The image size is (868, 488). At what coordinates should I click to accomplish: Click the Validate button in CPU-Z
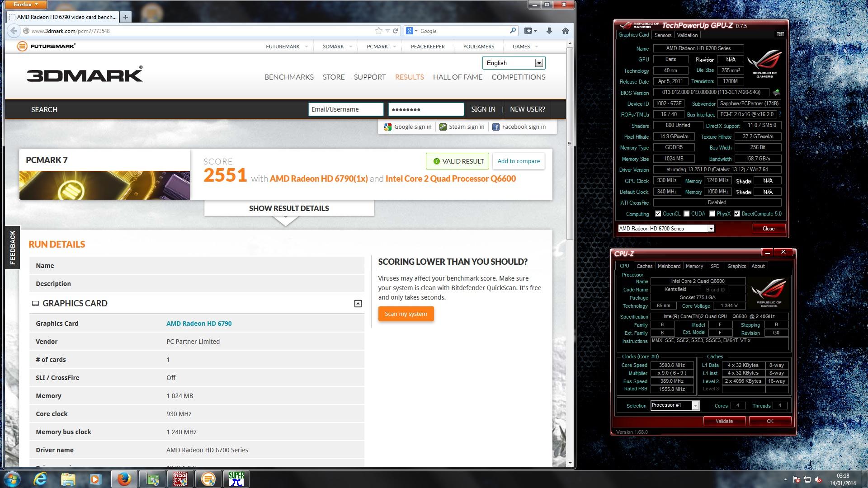point(724,421)
